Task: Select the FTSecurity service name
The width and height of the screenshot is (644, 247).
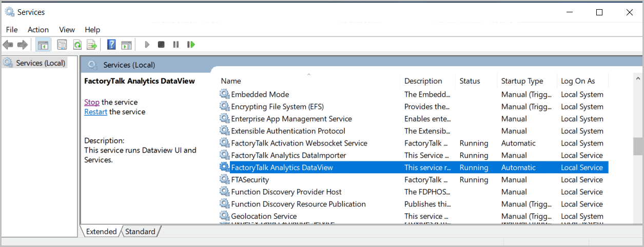Action: coord(250,179)
